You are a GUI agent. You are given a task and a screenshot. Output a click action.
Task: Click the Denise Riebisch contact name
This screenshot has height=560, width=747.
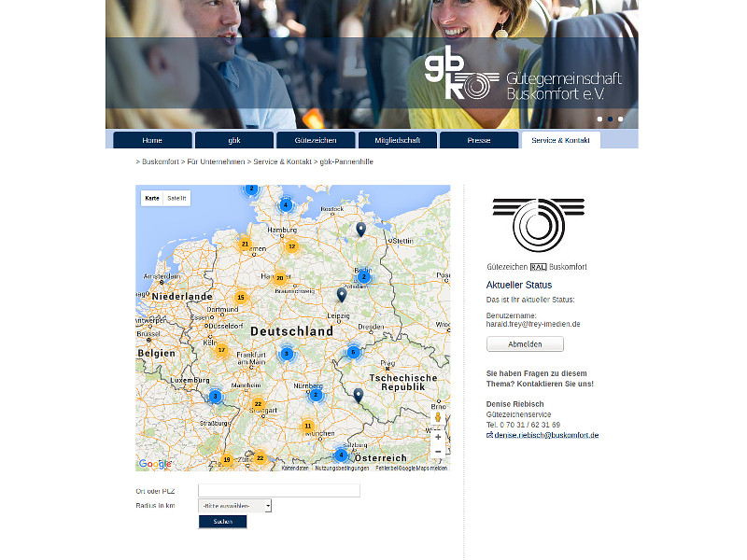coord(515,404)
